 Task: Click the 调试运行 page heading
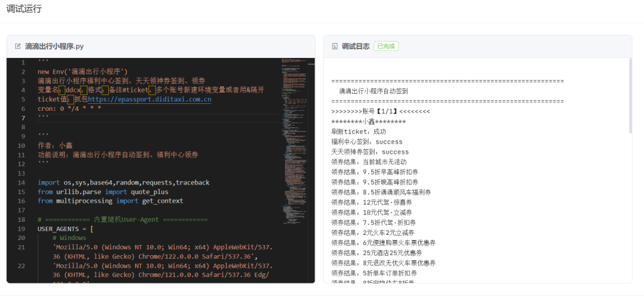[24, 9]
